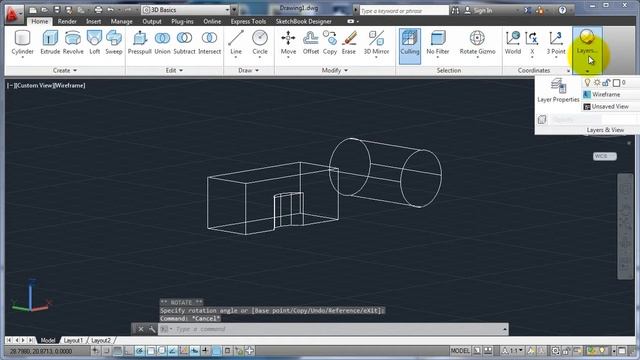Expand the Draw panel

(x=249, y=71)
